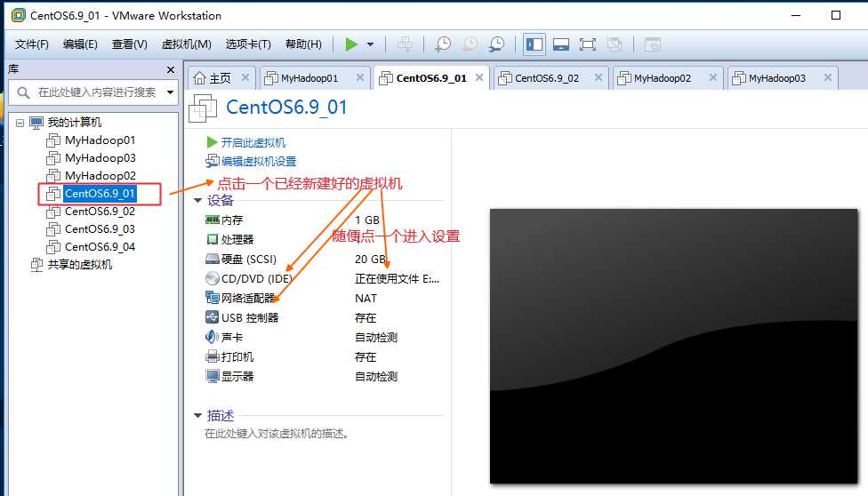Toggle the library sidebar view icon
Viewport: 868px width, 496px height.
tap(534, 44)
